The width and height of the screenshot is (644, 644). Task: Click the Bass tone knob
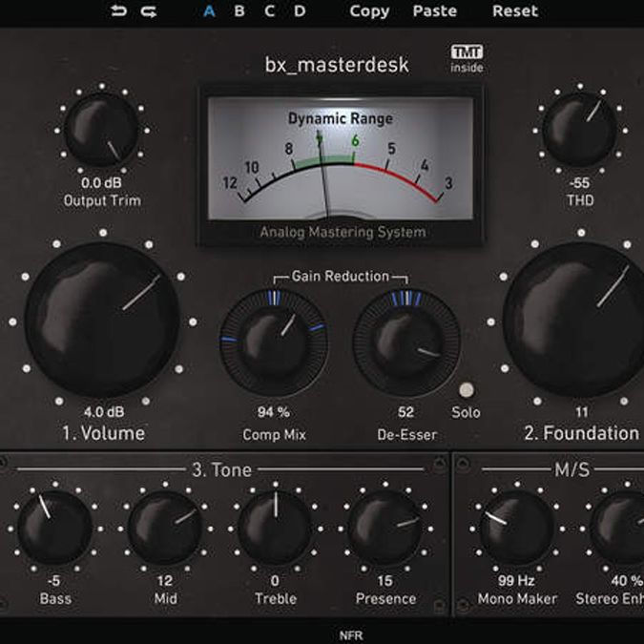point(55,529)
